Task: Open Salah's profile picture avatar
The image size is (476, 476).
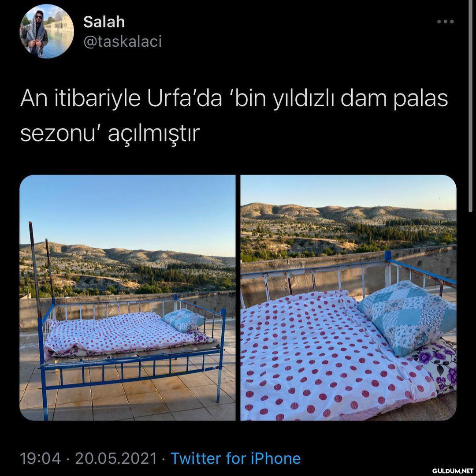Action: (47, 31)
